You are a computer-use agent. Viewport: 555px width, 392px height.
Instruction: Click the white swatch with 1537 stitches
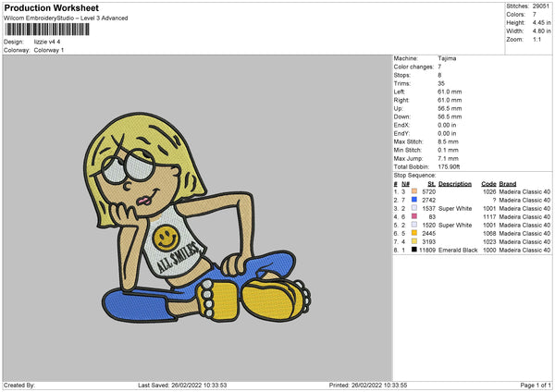point(414,208)
